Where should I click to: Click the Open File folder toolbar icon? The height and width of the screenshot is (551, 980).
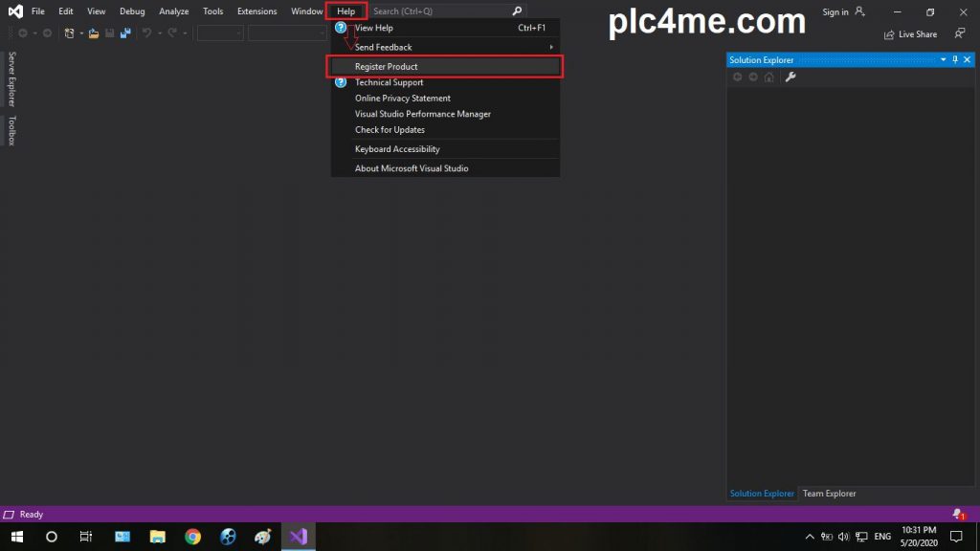[x=93, y=33]
